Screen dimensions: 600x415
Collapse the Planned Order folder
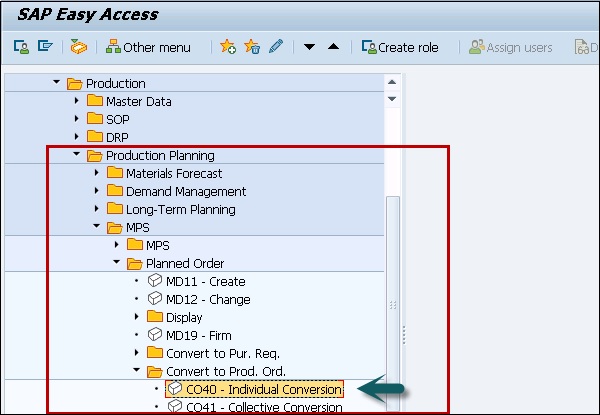tap(117, 263)
